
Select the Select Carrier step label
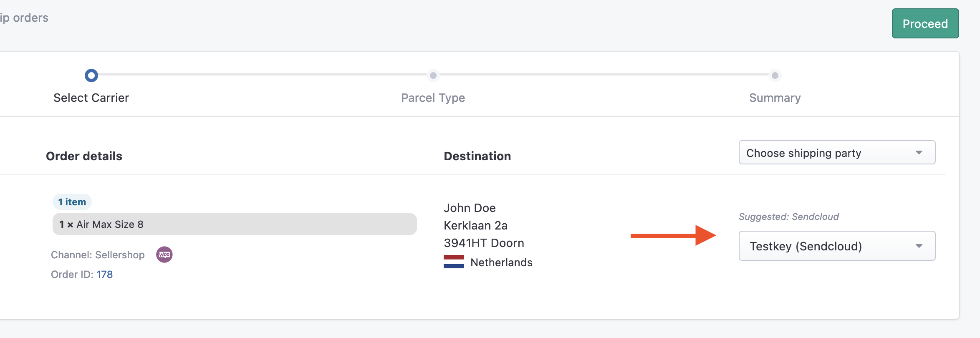[x=91, y=98]
